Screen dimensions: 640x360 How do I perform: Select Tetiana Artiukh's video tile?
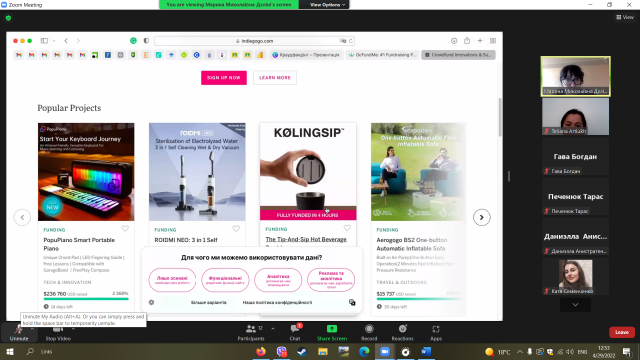point(576,116)
